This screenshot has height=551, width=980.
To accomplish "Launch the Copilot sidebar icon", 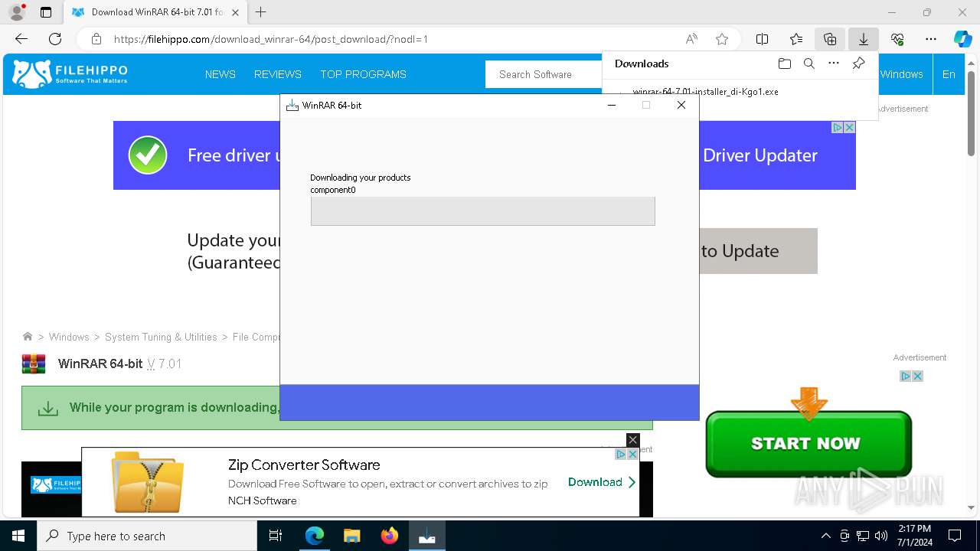I will click(x=962, y=39).
